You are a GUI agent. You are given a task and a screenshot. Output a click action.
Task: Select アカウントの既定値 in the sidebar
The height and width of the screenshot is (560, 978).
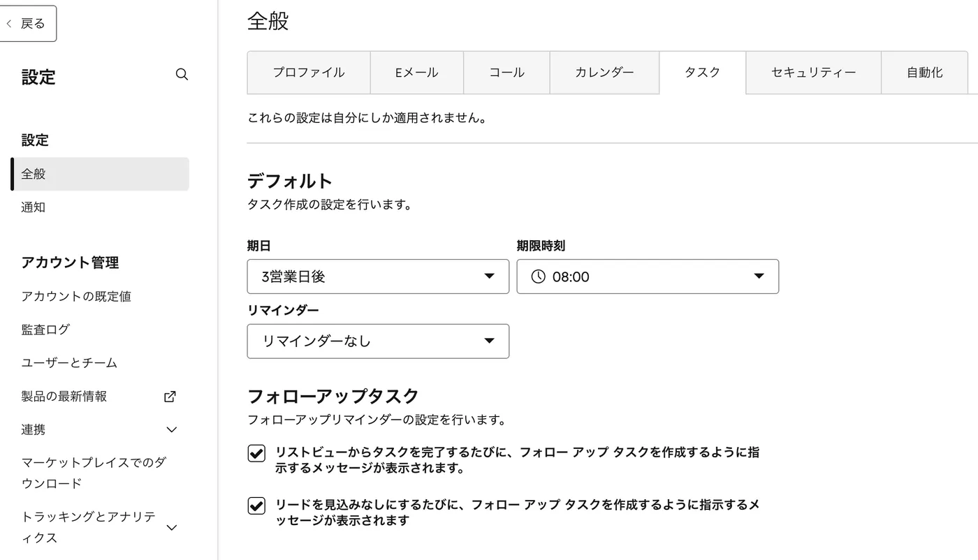pos(77,295)
